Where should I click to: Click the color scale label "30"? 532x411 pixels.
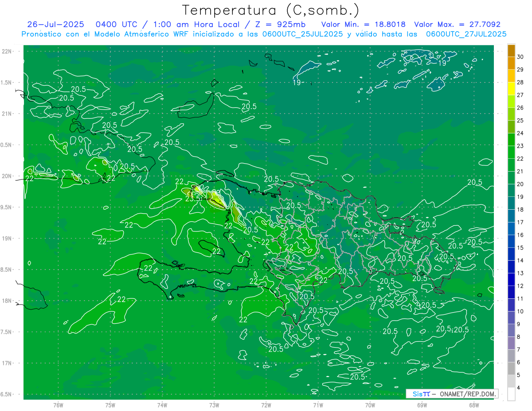(x=520, y=57)
